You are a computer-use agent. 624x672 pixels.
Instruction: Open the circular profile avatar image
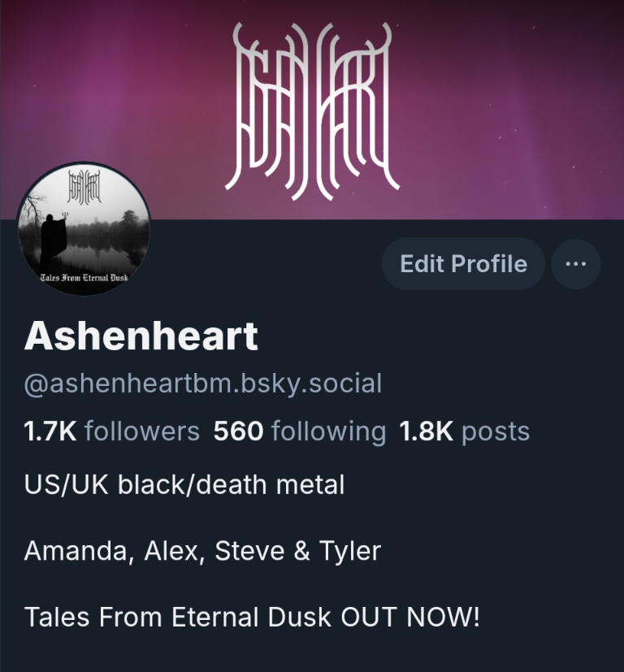click(84, 228)
